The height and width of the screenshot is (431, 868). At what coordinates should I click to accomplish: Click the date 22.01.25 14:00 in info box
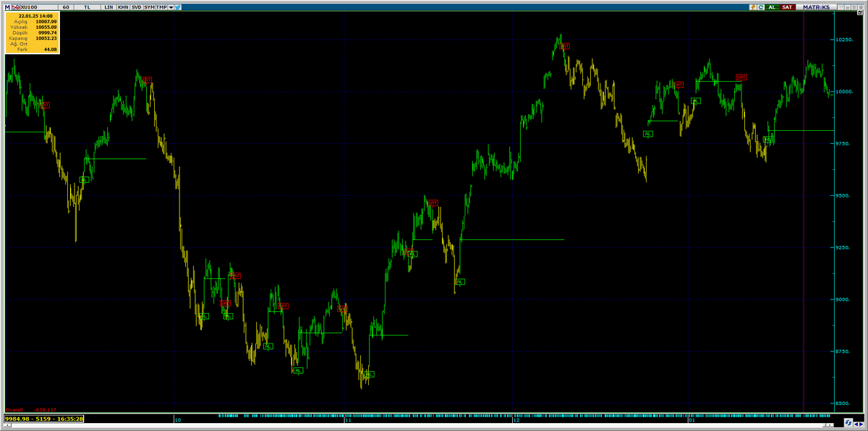click(37, 15)
